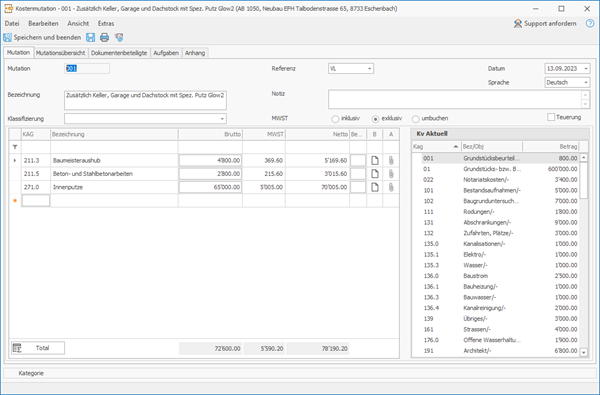Enable the Teuerung checkbox
The height and width of the screenshot is (395, 600).
(551, 117)
